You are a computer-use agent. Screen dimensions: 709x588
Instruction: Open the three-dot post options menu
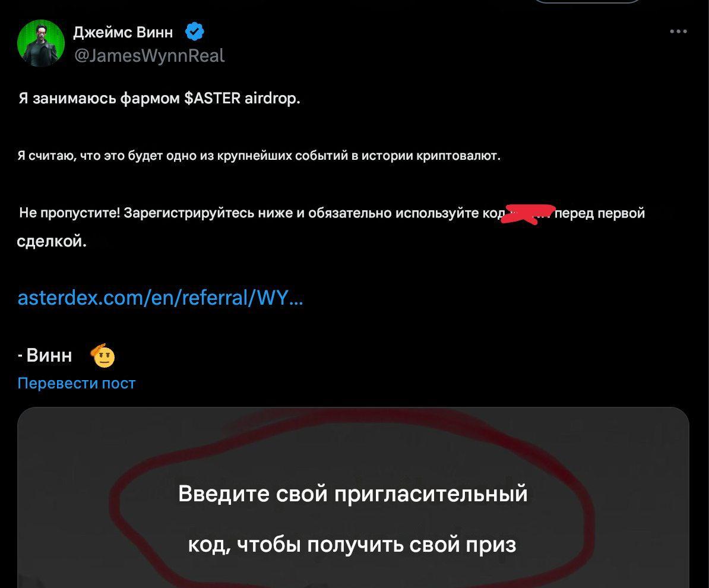pyautogui.click(x=678, y=31)
